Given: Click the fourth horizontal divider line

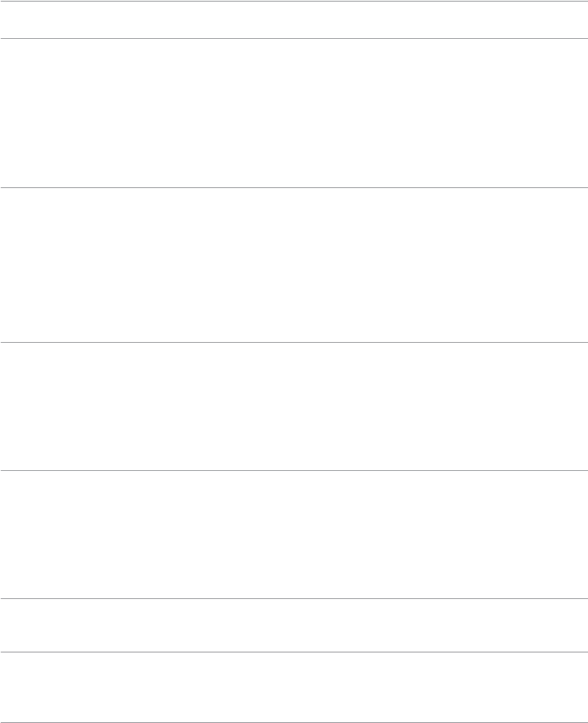Looking at the screenshot, I should [294, 343].
